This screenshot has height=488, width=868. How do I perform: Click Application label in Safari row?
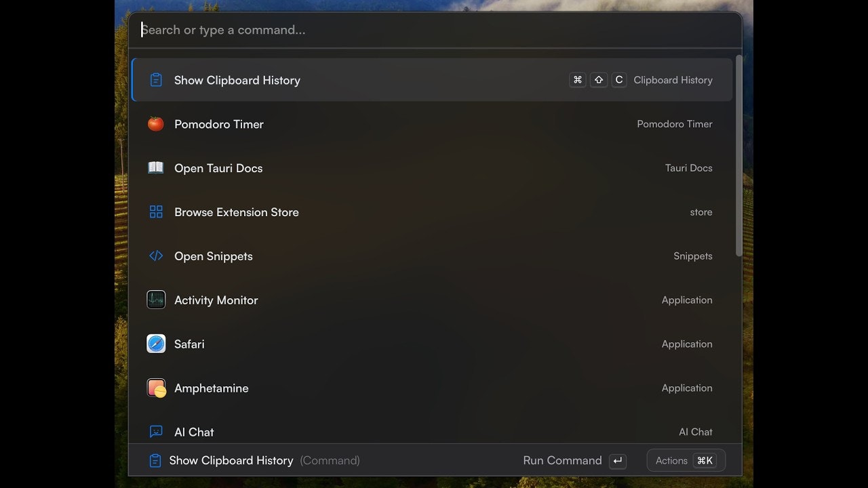point(687,344)
